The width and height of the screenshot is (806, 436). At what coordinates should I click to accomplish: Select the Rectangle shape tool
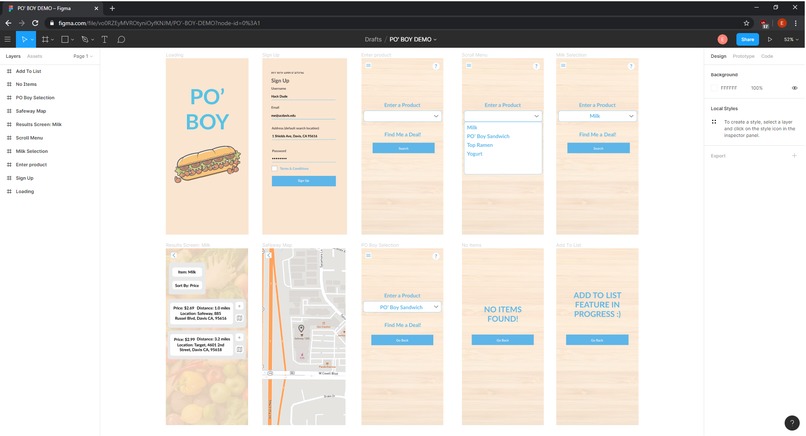pos(65,39)
